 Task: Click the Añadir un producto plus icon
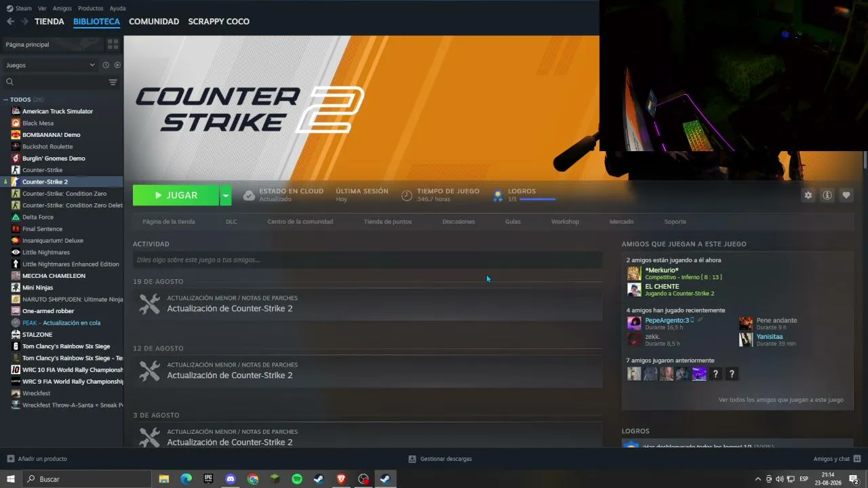10,459
